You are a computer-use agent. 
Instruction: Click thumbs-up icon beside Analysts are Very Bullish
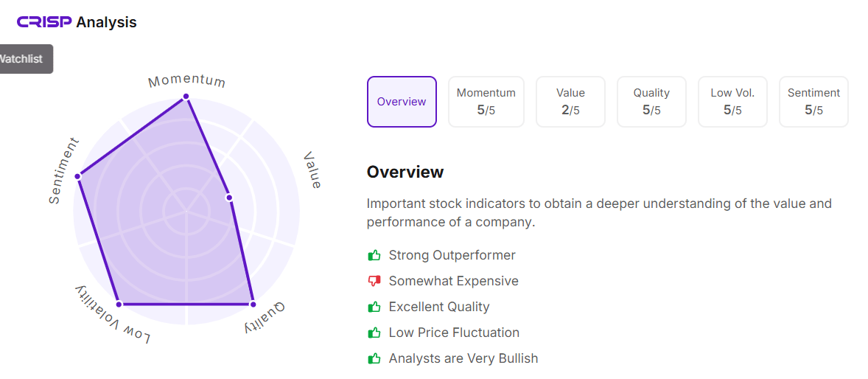click(x=374, y=358)
